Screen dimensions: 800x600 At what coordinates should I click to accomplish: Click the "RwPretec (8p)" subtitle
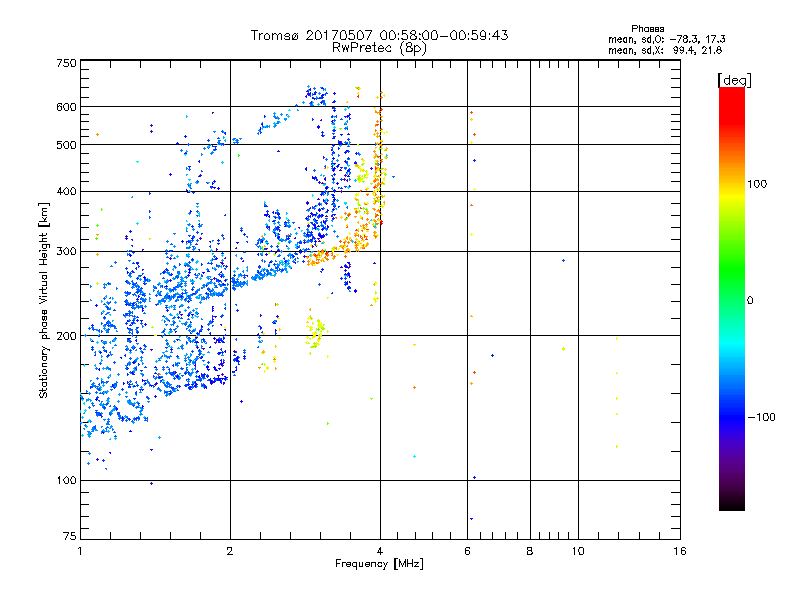point(379,48)
